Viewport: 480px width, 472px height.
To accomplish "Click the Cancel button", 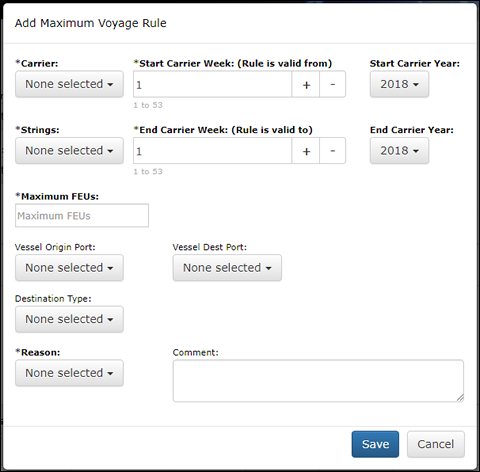I will pyautogui.click(x=436, y=444).
